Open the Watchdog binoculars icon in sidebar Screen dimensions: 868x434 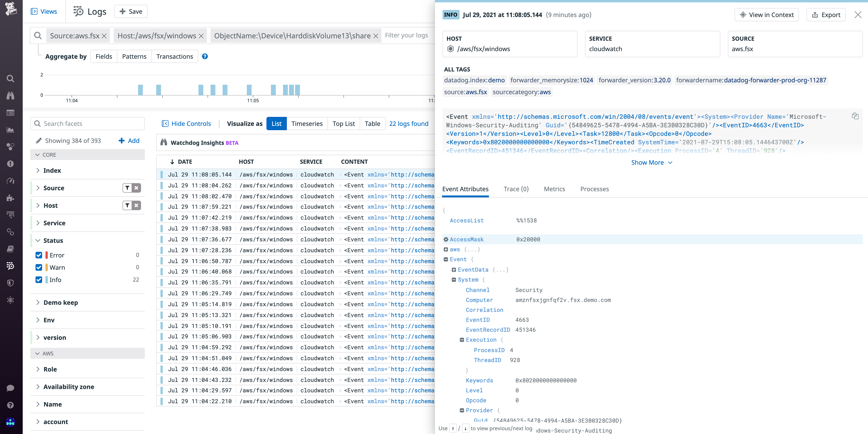10,96
